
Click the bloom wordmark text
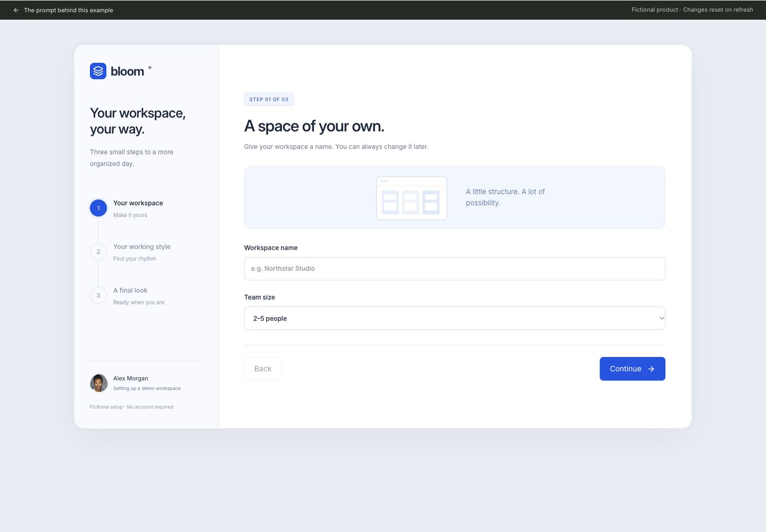pyautogui.click(x=127, y=71)
